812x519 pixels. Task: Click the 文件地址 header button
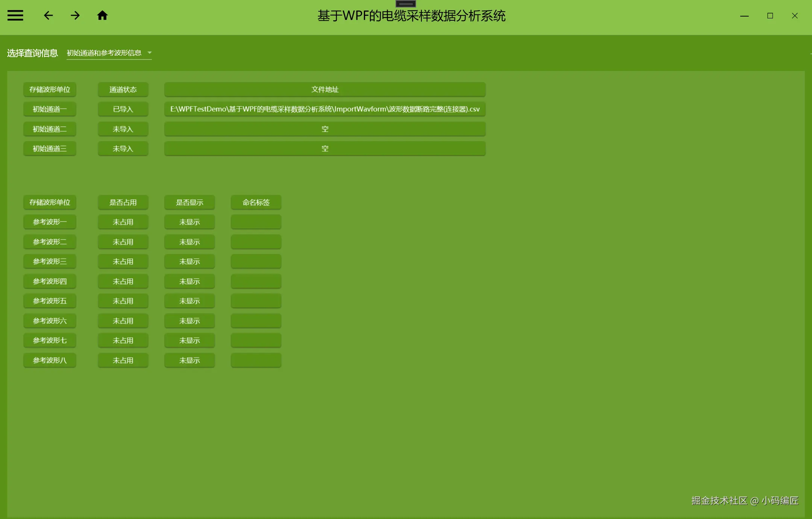(325, 90)
